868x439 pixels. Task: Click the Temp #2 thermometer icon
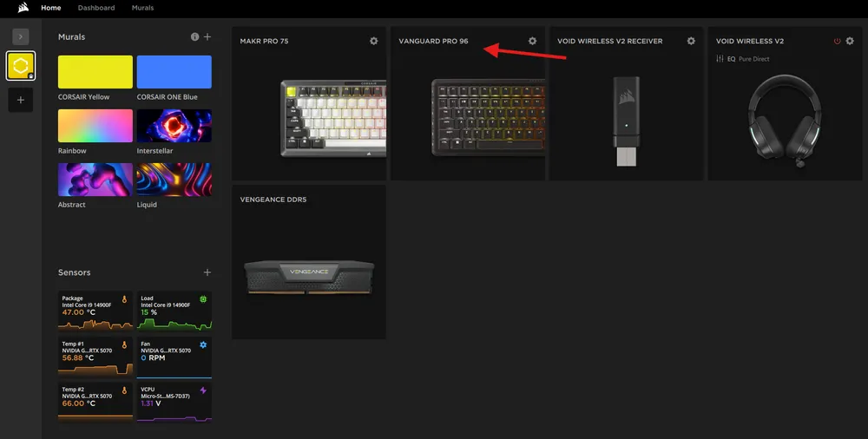point(124,390)
